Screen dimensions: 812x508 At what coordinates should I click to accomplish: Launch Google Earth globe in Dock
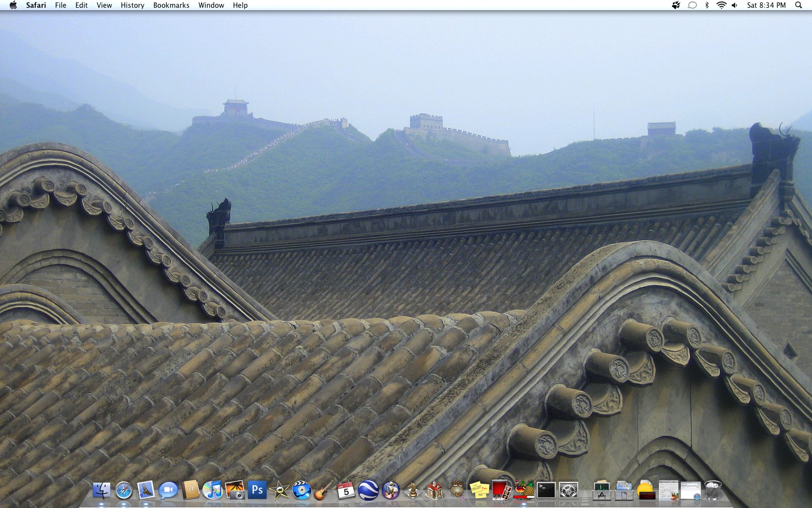click(x=368, y=491)
